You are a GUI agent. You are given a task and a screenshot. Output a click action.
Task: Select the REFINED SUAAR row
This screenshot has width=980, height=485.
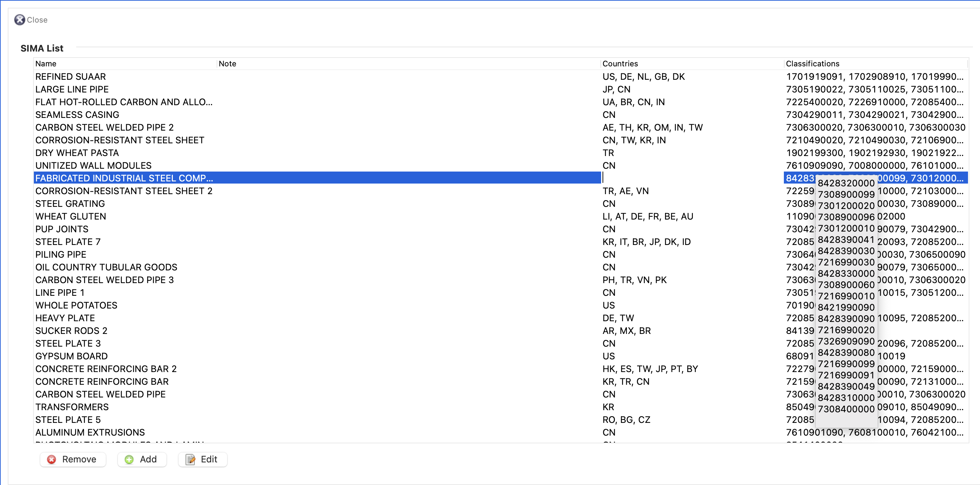click(x=500, y=77)
